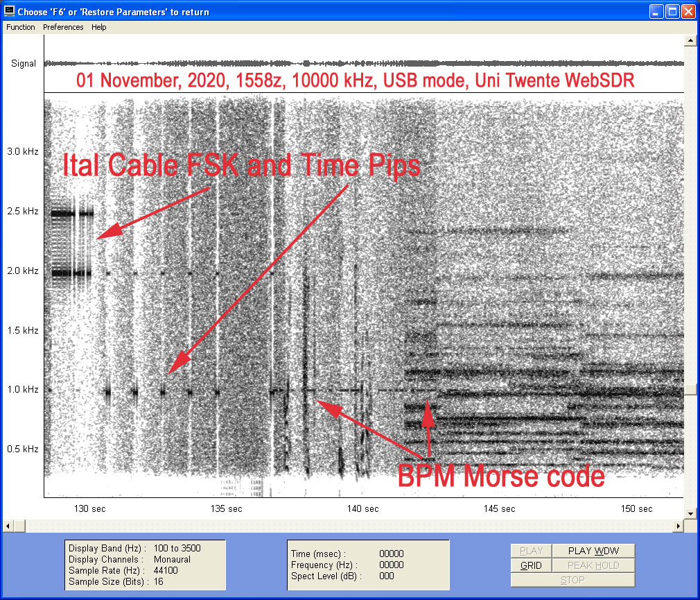This screenshot has width=700, height=600.
Task: Click the Frequency (Hz) readout value
Action: click(x=392, y=565)
